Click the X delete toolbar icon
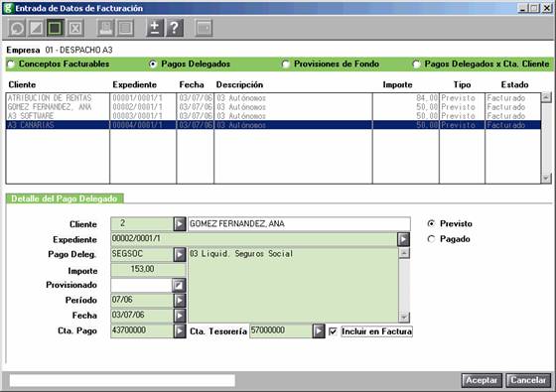Screen dimensions: 556x392 click(75, 28)
